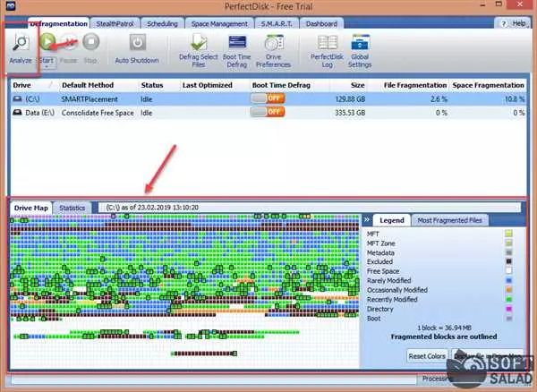
Task: Click the Metadata color swatch
Action: point(508,252)
